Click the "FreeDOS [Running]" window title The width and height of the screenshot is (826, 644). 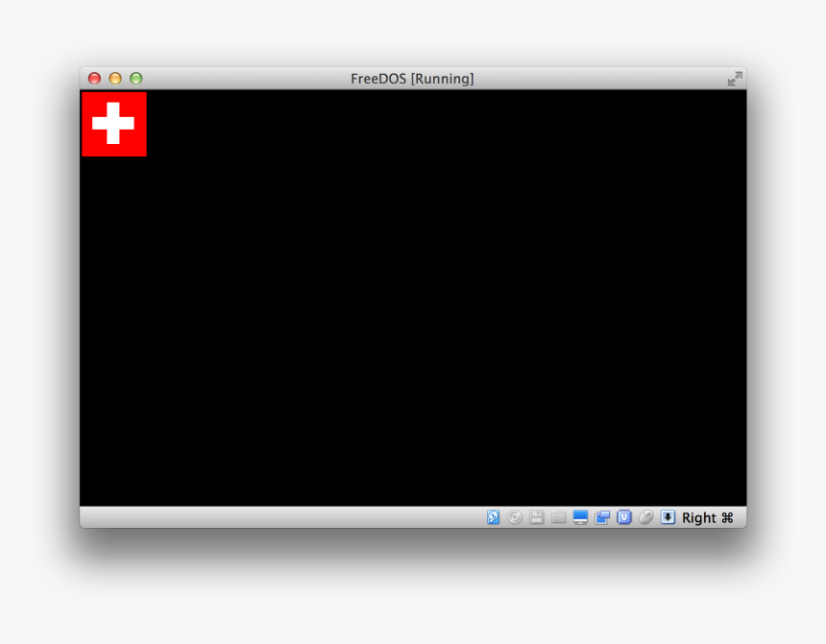click(x=412, y=79)
